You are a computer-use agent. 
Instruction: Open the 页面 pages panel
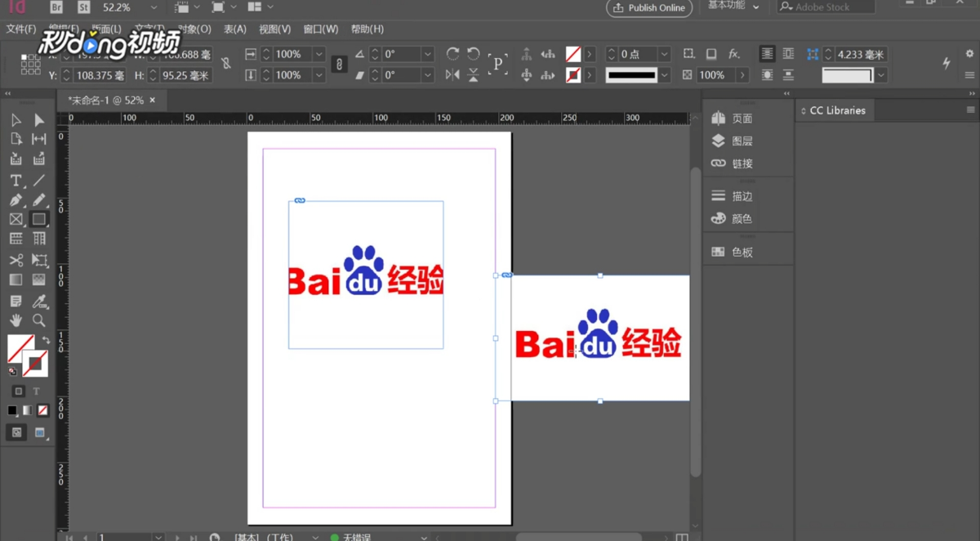733,118
